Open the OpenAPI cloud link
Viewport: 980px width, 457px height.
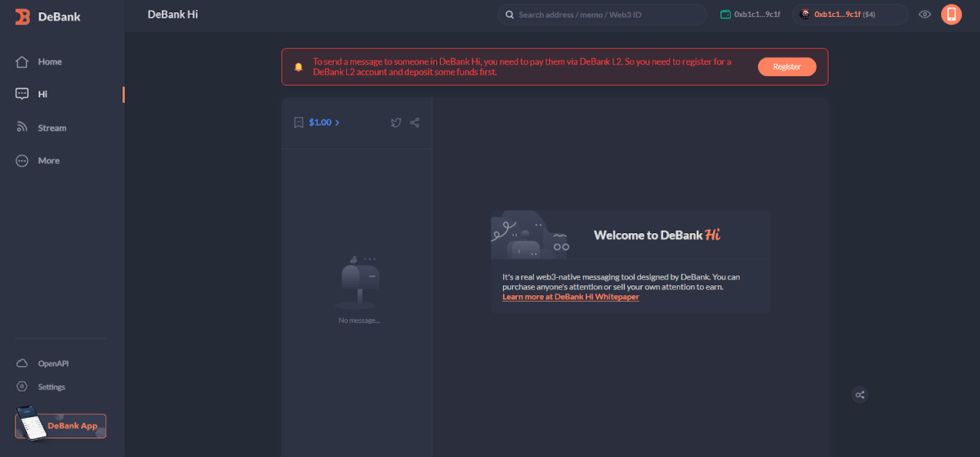point(22,363)
